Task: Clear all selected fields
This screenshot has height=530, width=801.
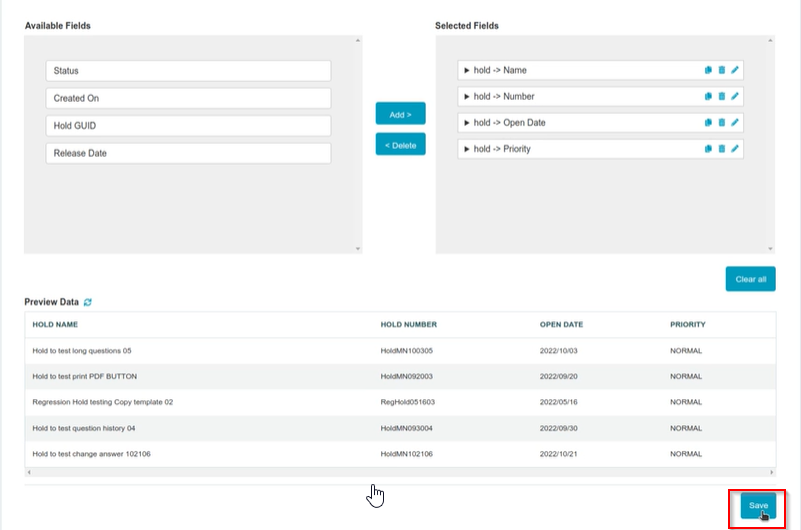Action: pos(750,279)
